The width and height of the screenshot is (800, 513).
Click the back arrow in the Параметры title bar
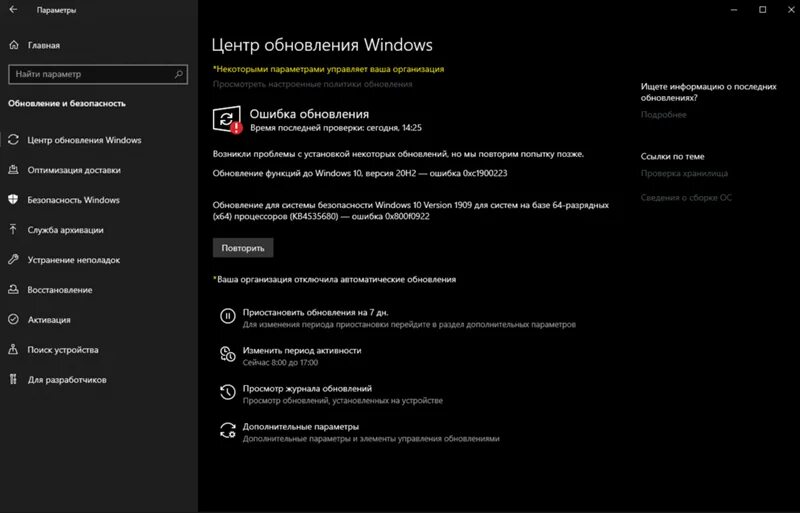[x=13, y=10]
